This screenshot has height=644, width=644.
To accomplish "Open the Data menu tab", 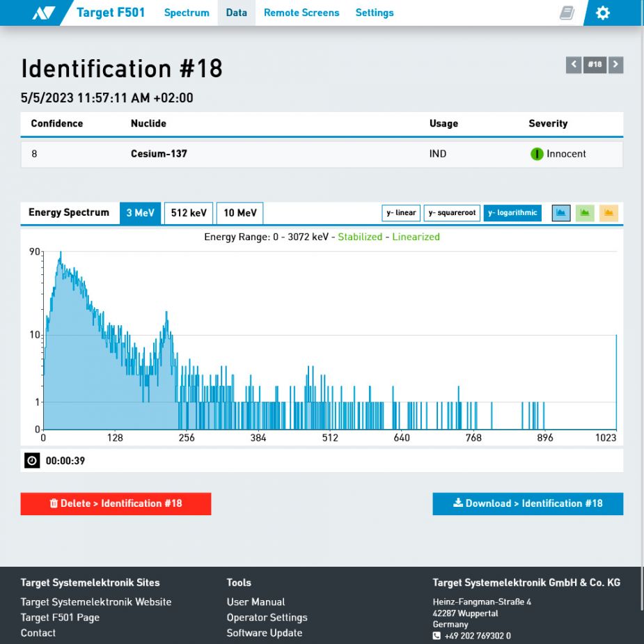I will 237,13.
